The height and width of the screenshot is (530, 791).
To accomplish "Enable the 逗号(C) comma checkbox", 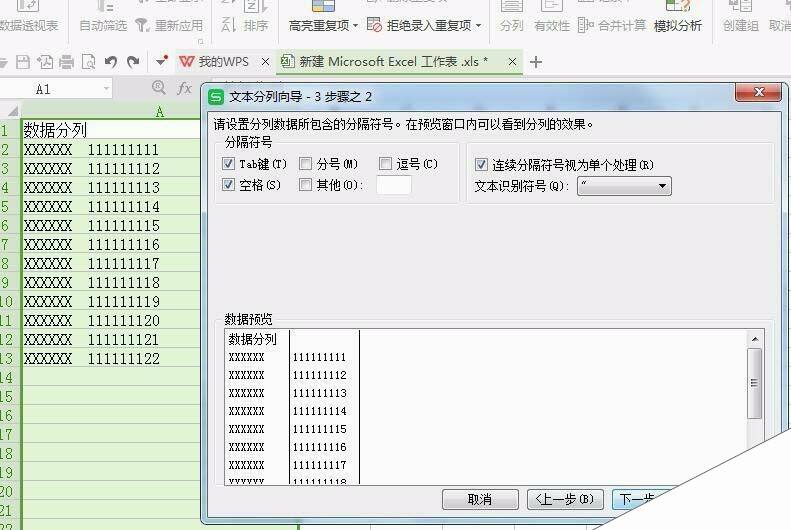I will point(385,163).
